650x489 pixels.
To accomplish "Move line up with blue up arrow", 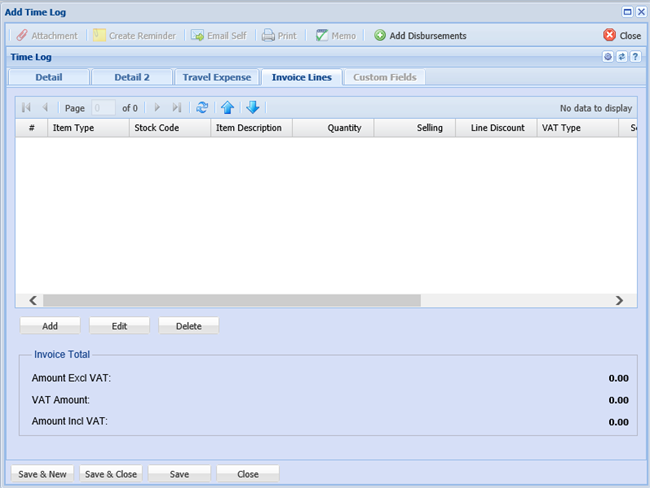I will 228,107.
